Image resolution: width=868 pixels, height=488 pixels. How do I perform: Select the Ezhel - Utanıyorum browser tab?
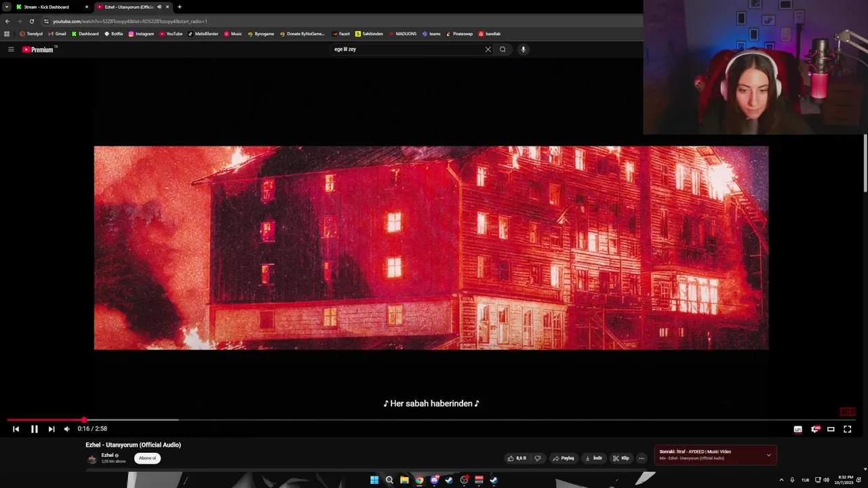click(133, 7)
